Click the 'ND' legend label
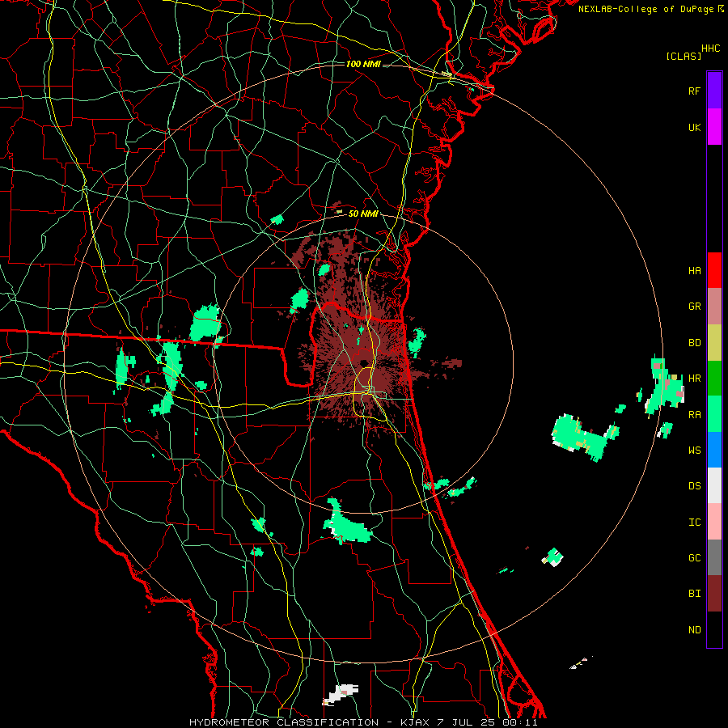The image size is (728, 728). (x=695, y=630)
